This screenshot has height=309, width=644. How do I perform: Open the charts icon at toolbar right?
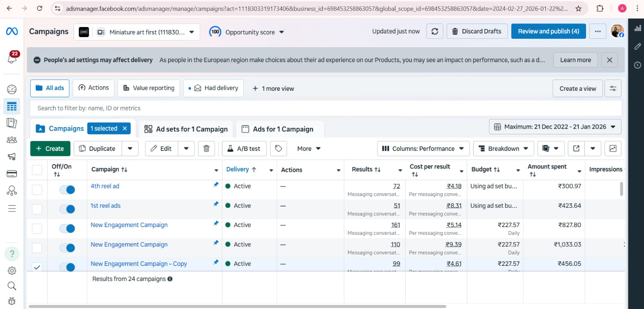(613, 148)
